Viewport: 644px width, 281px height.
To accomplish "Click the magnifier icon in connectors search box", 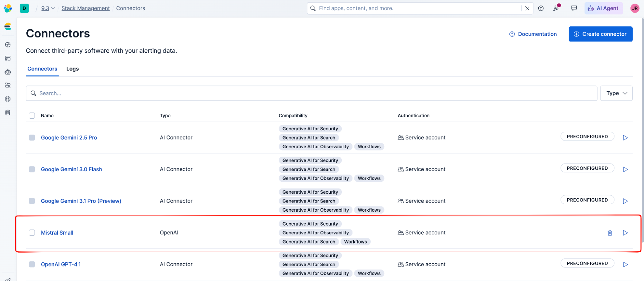I will pyautogui.click(x=33, y=93).
